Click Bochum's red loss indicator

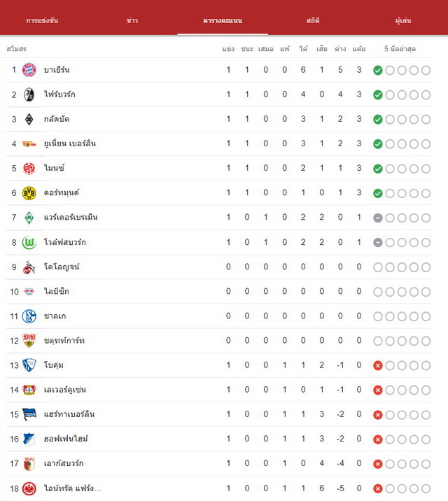pos(378,365)
